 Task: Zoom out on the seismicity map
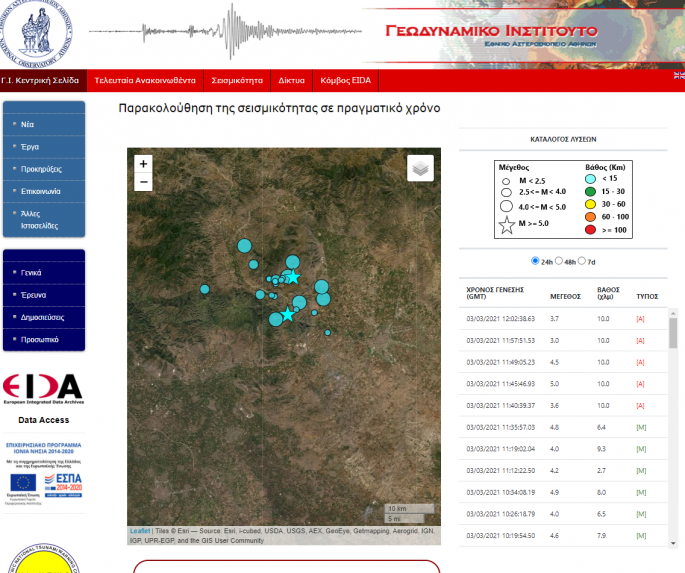pos(143,182)
